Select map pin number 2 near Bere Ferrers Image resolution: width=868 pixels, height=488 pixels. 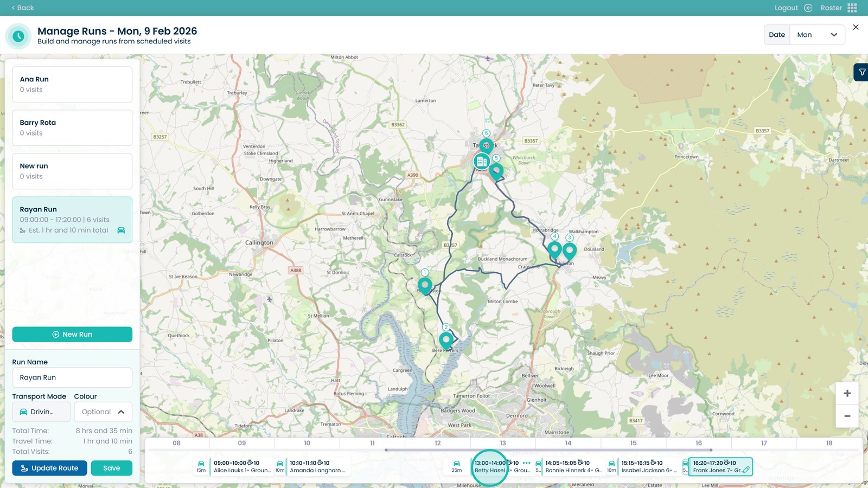(x=446, y=340)
